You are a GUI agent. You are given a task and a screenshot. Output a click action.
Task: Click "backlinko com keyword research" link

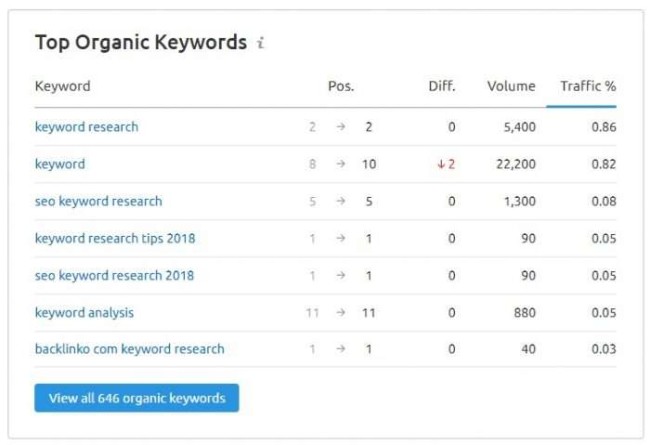(129, 349)
